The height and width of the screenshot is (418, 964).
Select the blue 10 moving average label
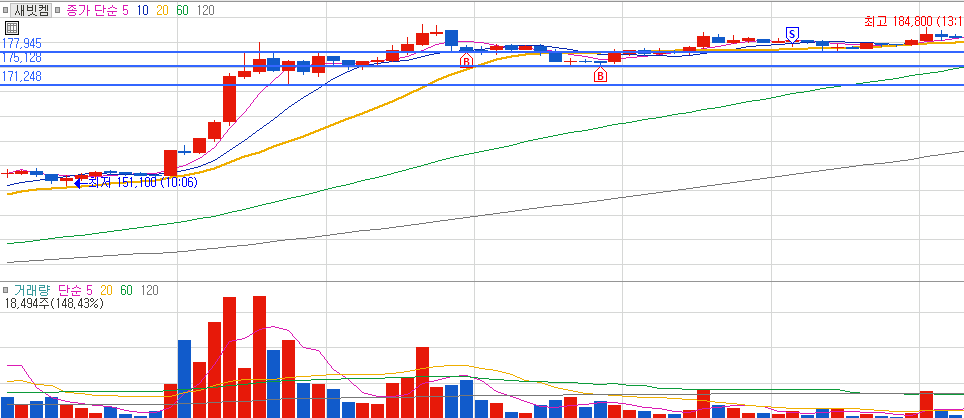143,10
